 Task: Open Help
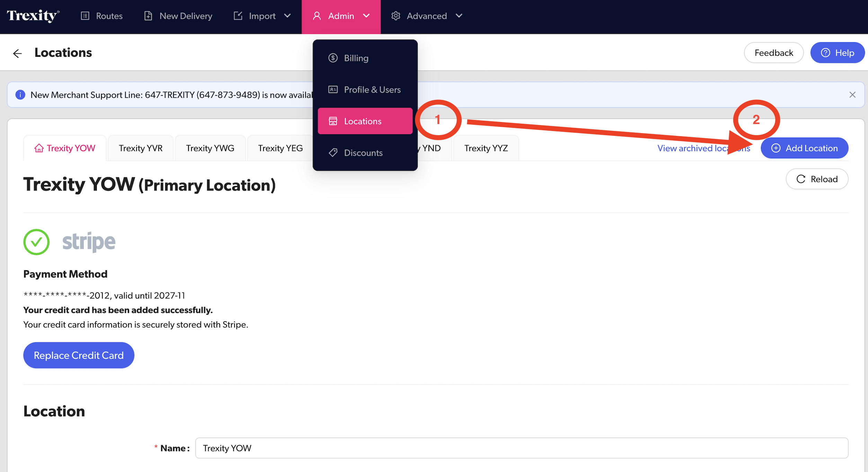tap(837, 53)
